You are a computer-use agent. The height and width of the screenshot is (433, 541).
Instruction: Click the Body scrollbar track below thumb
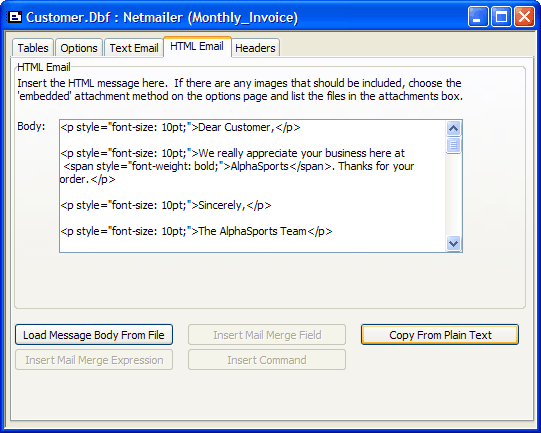pos(453,194)
